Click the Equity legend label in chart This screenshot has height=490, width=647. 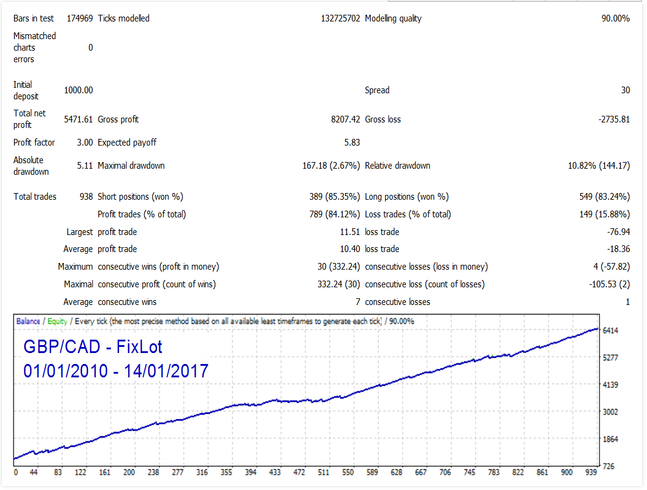click(x=57, y=321)
